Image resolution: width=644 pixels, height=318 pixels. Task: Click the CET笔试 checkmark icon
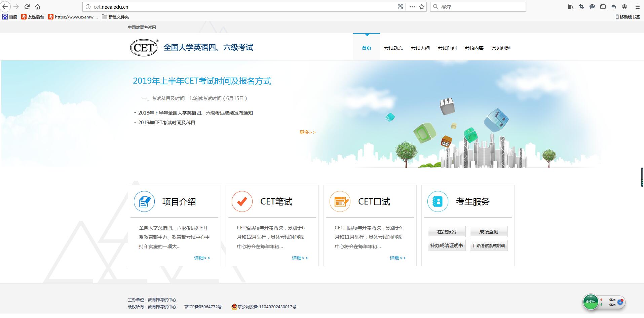point(242,201)
